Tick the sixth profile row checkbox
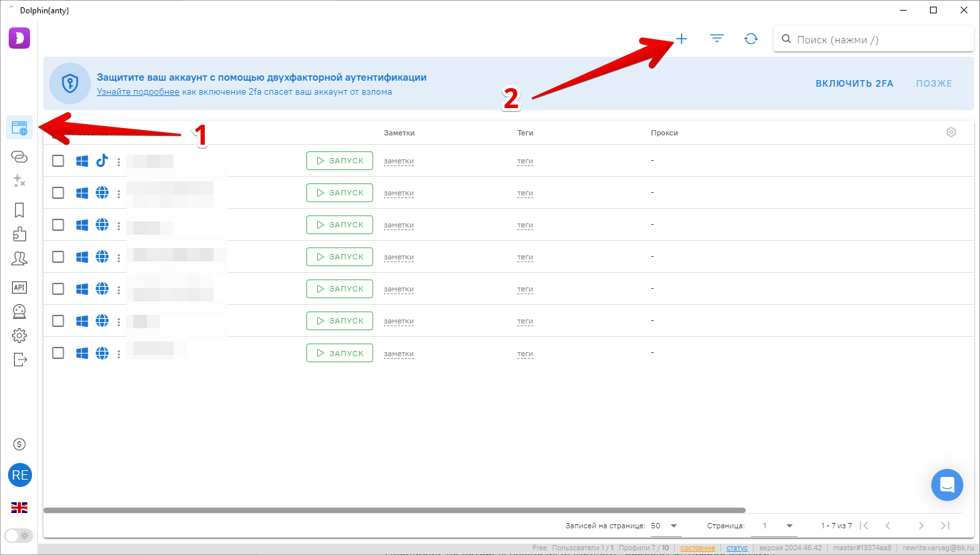The height and width of the screenshot is (555, 980). pyautogui.click(x=58, y=321)
